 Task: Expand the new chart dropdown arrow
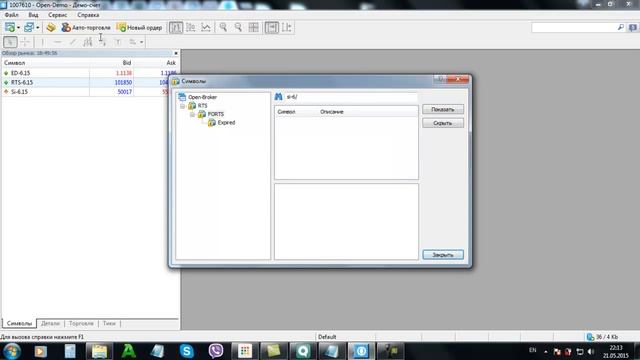click(18, 28)
